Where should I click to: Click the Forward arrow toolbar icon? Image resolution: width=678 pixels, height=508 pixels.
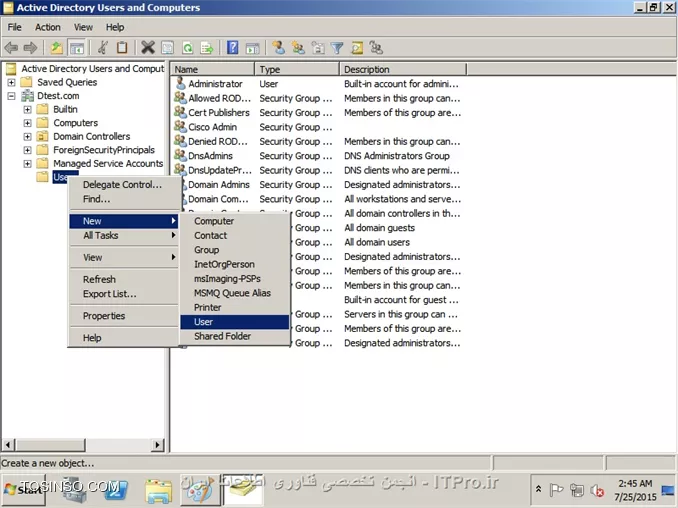(x=30, y=48)
